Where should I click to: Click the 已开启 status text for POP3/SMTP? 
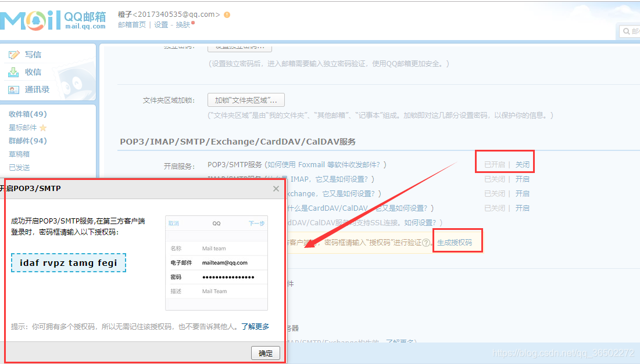click(494, 165)
